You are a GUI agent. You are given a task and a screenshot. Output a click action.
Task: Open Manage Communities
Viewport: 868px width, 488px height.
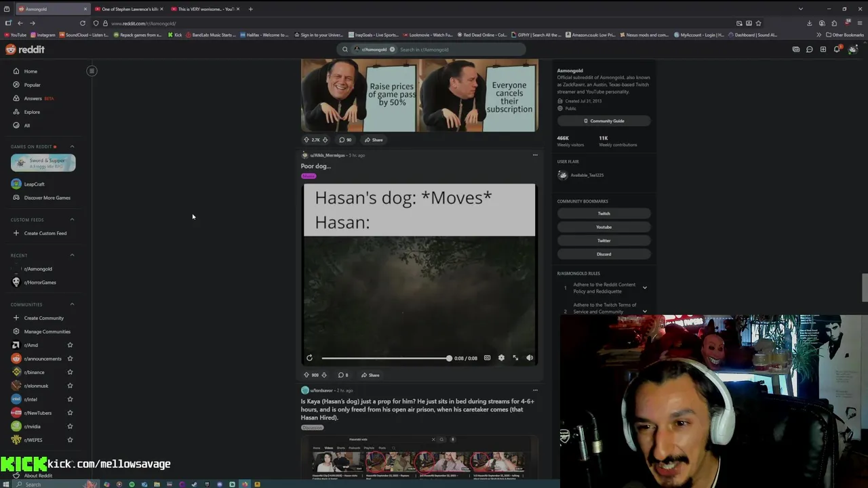tap(47, 331)
